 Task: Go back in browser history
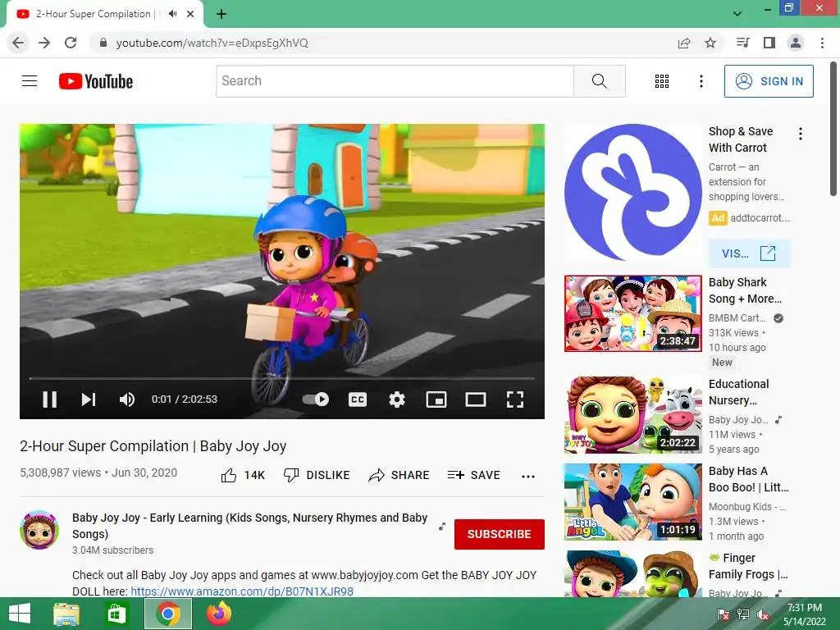point(18,43)
